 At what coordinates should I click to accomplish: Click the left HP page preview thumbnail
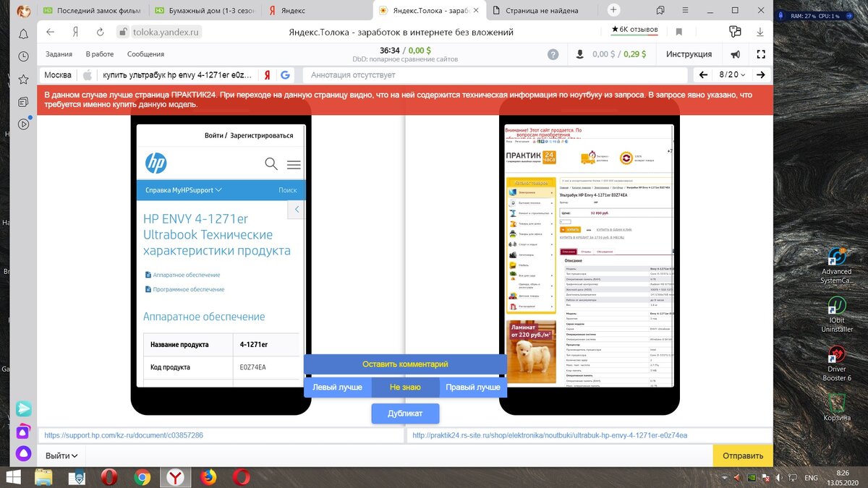[x=221, y=257]
